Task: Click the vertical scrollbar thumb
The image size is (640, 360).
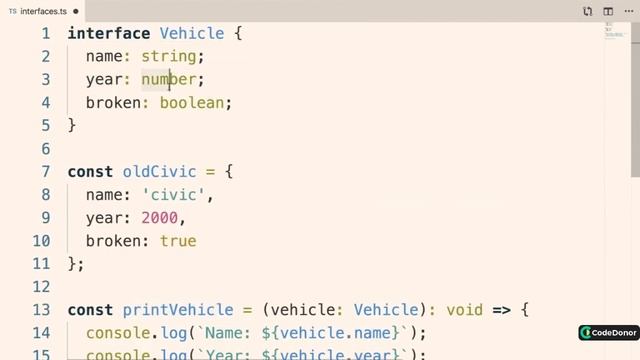Action: pos(635,100)
